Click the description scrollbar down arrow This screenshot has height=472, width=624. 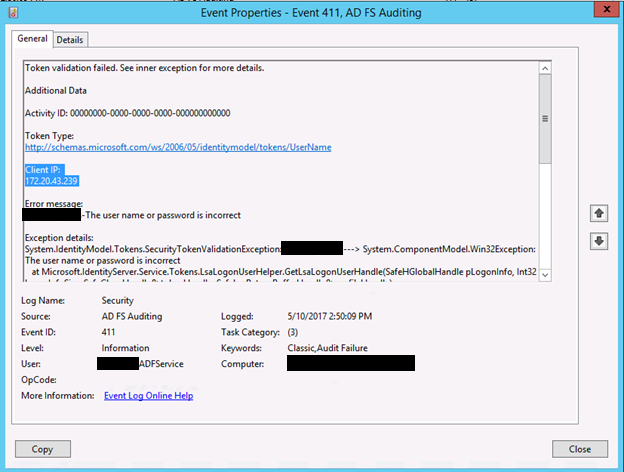(x=545, y=275)
